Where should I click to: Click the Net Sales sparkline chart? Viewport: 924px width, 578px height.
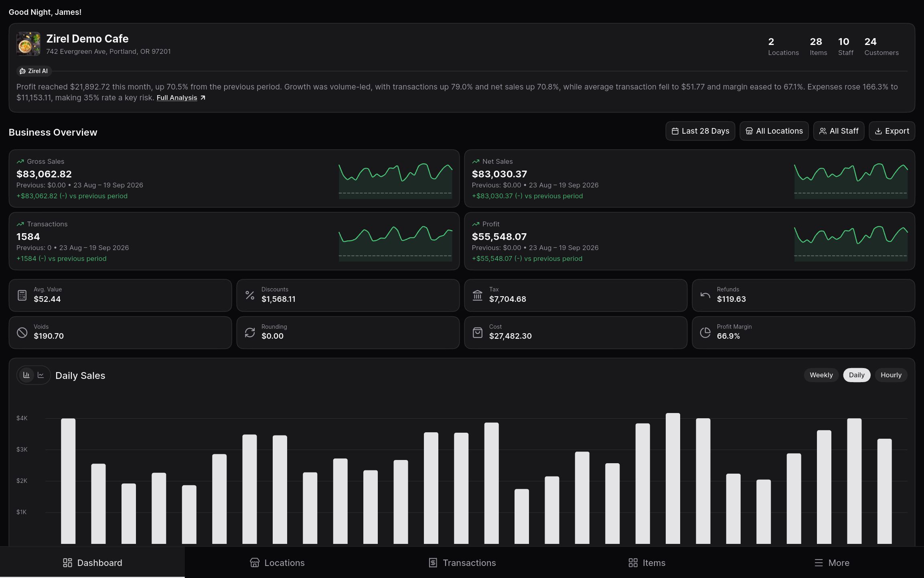[851, 181]
